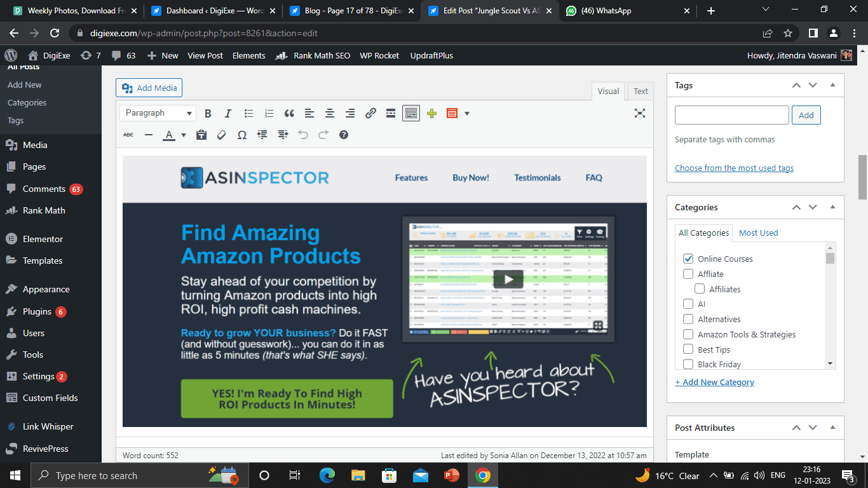This screenshot has width=868, height=488.
Task: Collapse the Post Attributes panel
Action: (832, 428)
